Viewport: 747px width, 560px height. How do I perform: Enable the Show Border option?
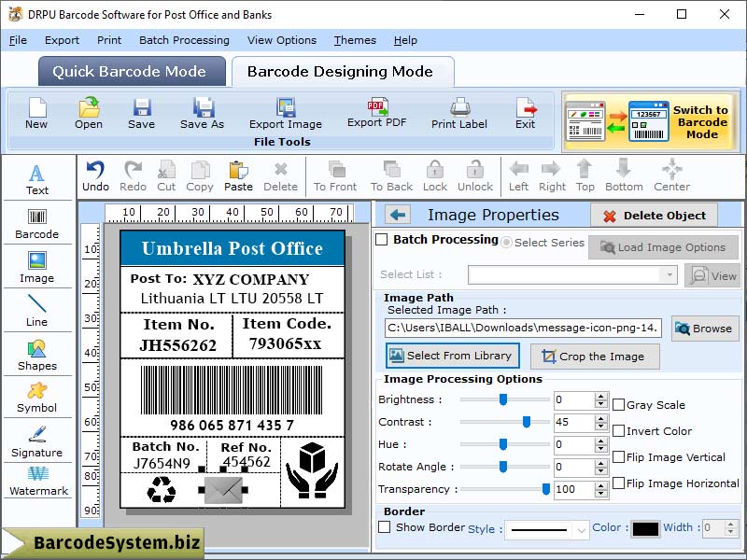[x=385, y=527]
